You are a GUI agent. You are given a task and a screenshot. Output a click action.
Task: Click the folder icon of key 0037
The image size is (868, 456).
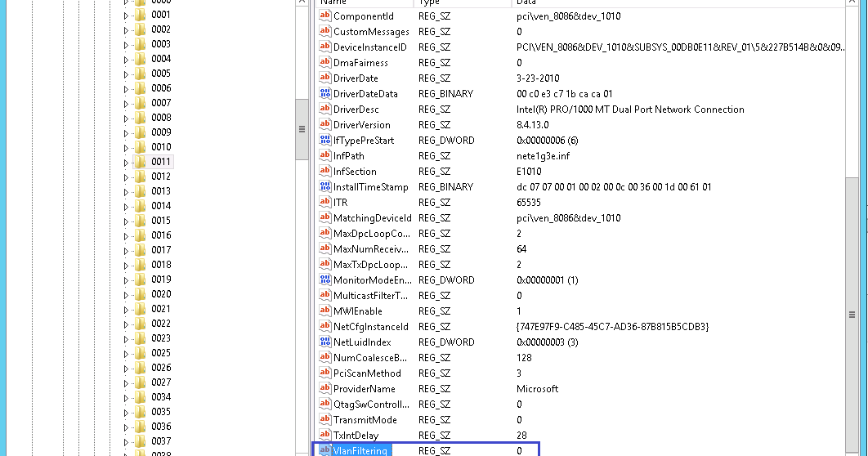pos(141,441)
